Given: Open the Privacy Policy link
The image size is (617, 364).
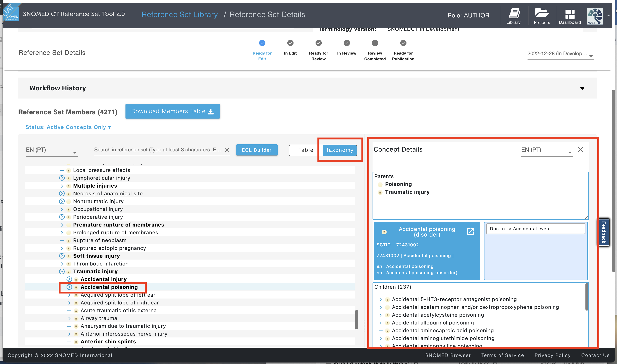Looking at the screenshot, I should click(552, 355).
